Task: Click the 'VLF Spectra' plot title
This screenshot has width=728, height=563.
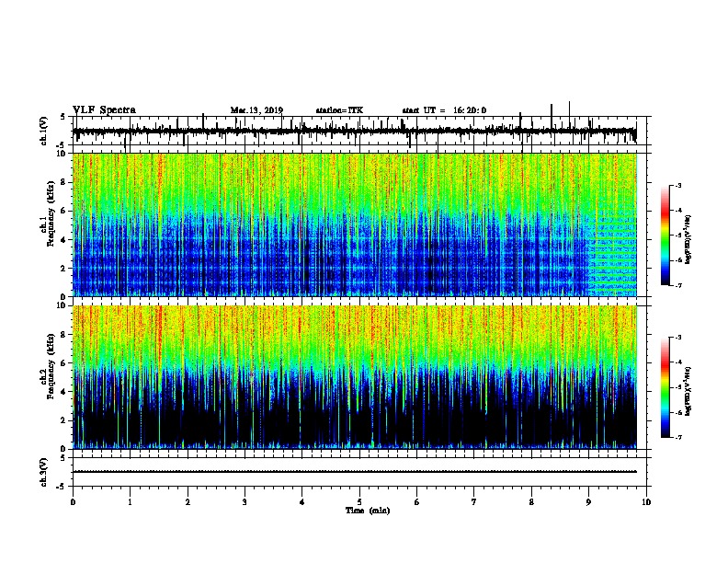Action: click(x=104, y=109)
